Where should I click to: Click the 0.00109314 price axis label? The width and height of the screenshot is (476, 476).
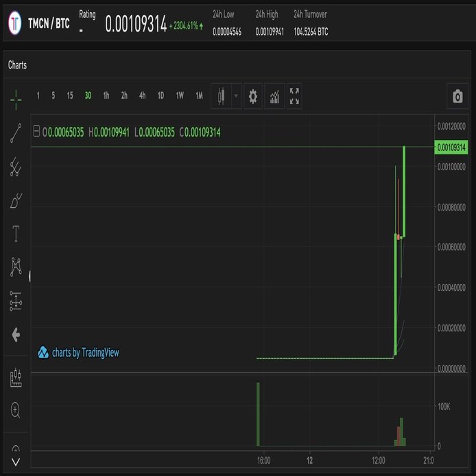tap(451, 147)
